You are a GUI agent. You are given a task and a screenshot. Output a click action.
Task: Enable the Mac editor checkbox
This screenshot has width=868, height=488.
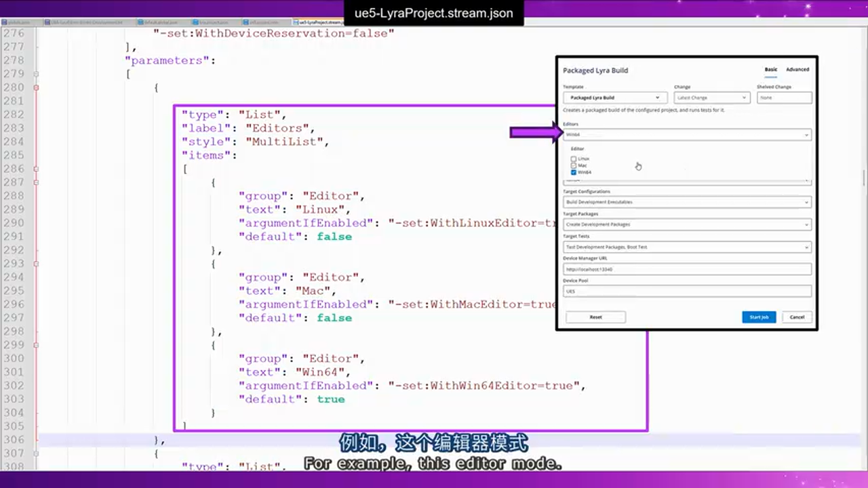(x=574, y=165)
